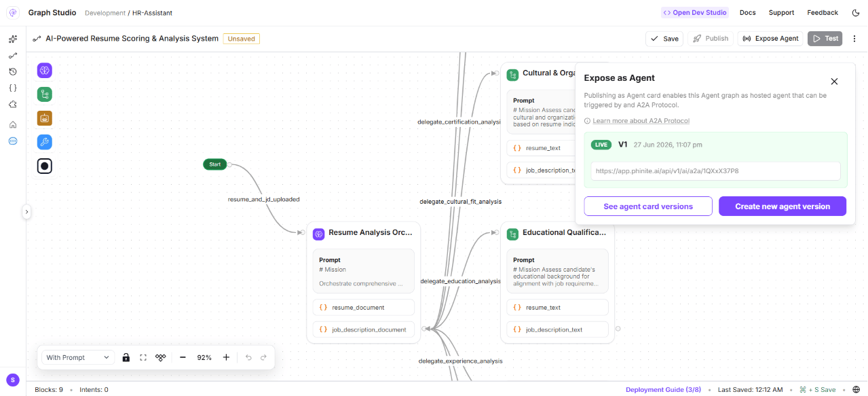
Task: Add the black circle end block
Action: pyautogui.click(x=45, y=166)
